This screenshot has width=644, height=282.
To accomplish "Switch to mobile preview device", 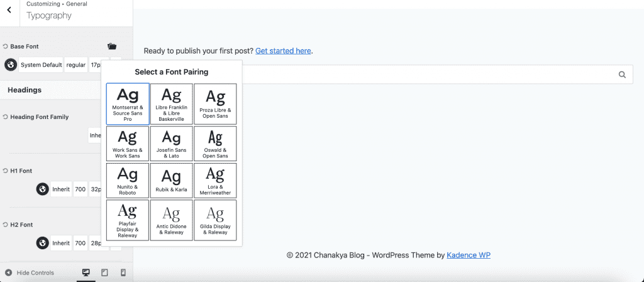I will point(123,273).
